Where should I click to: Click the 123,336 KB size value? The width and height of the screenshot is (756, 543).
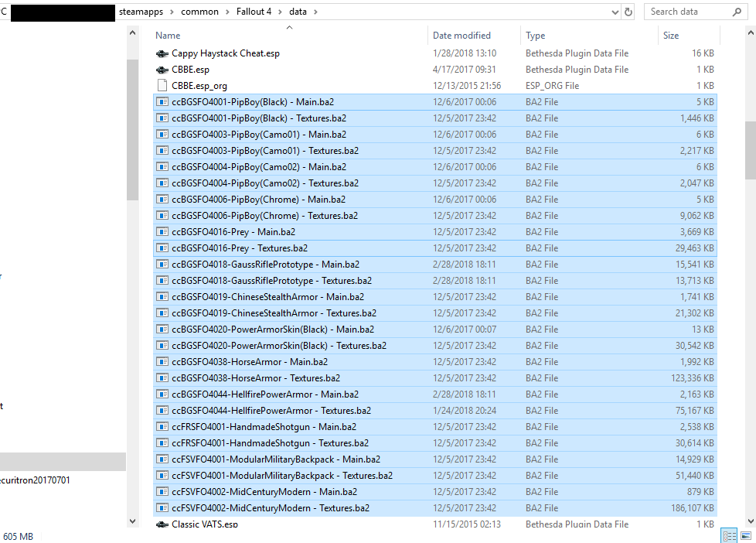(x=693, y=378)
